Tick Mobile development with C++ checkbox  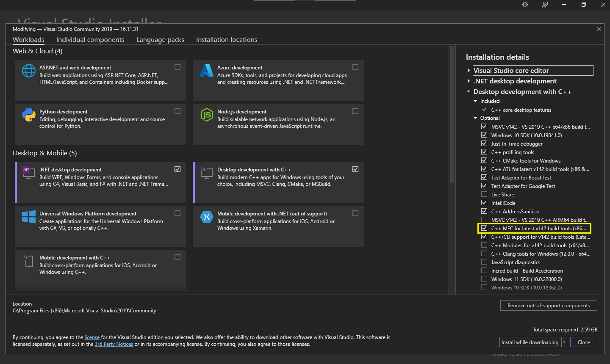pyautogui.click(x=177, y=257)
